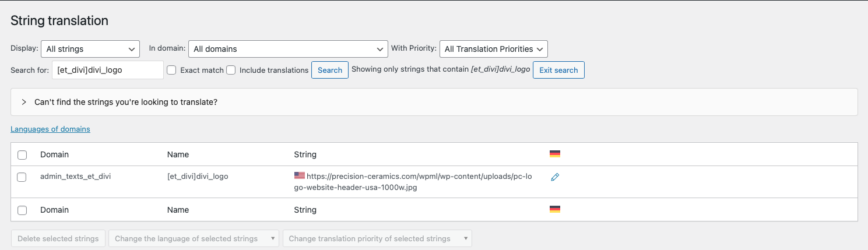This screenshot has height=250, width=868.
Task: Tick the Exact match checkbox
Action: [x=172, y=70]
